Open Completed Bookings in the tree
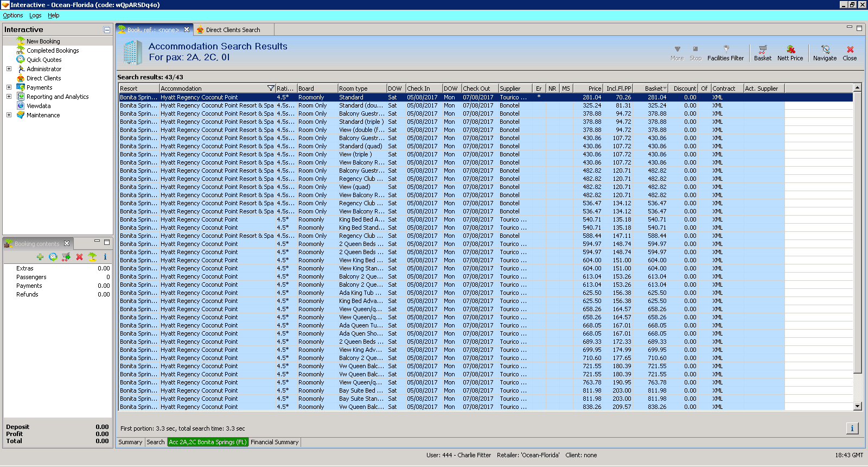 53,51
